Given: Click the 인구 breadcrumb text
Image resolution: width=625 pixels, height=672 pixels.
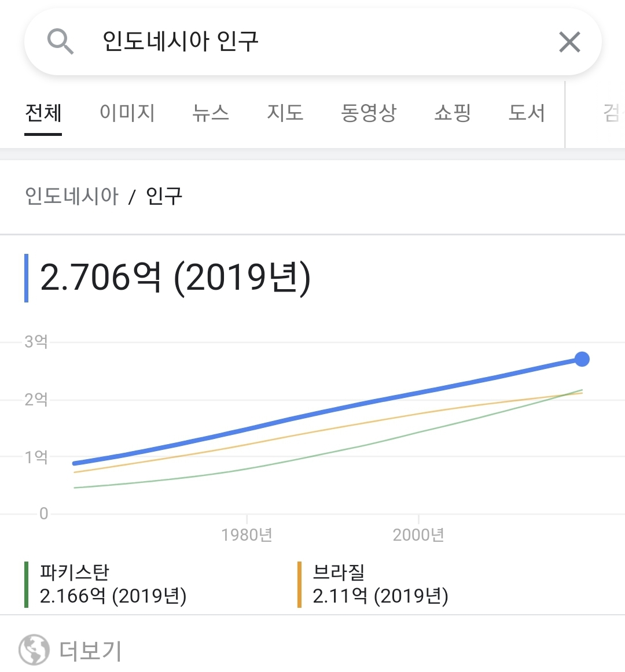Looking at the screenshot, I should point(164,197).
